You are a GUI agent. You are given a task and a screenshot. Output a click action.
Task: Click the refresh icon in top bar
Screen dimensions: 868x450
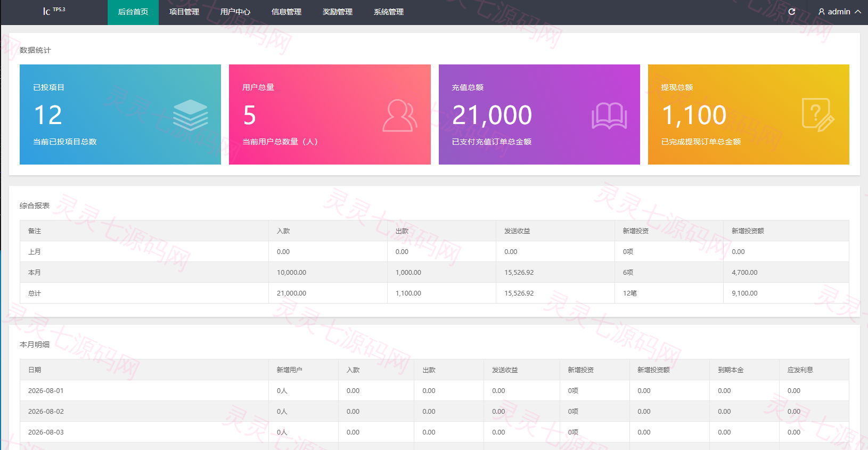(x=792, y=12)
